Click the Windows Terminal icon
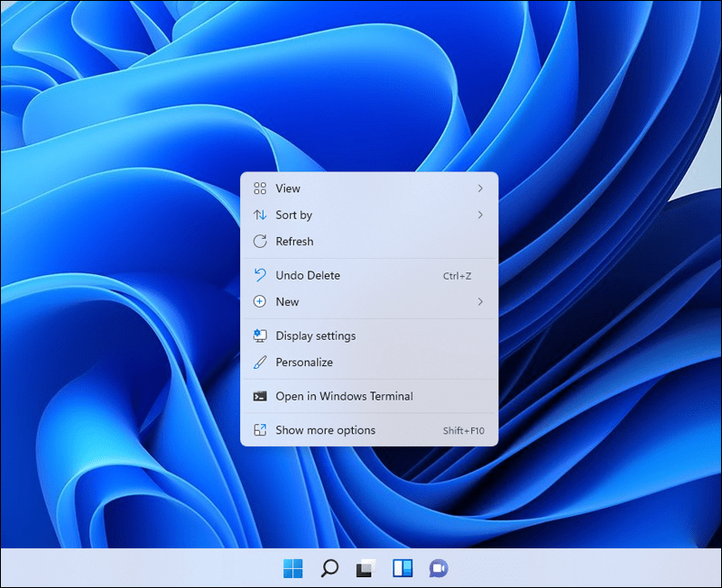The width and height of the screenshot is (722, 588). click(260, 396)
